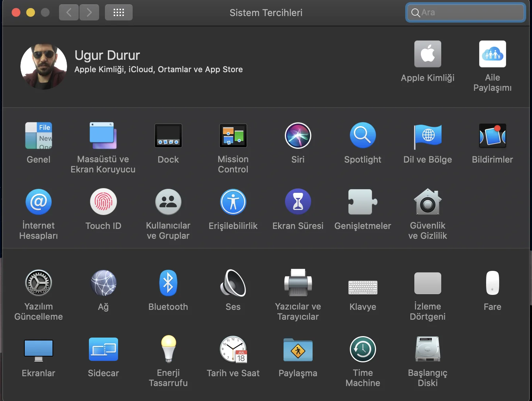The height and width of the screenshot is (401, 532).
Task: Open Touch ID settings
Action: (103, 202)
